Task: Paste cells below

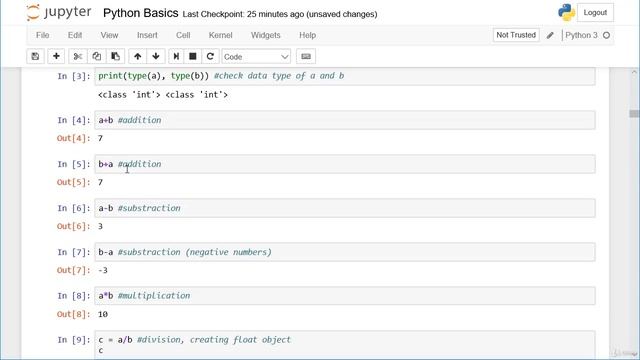Action: [x=116, y=56]
